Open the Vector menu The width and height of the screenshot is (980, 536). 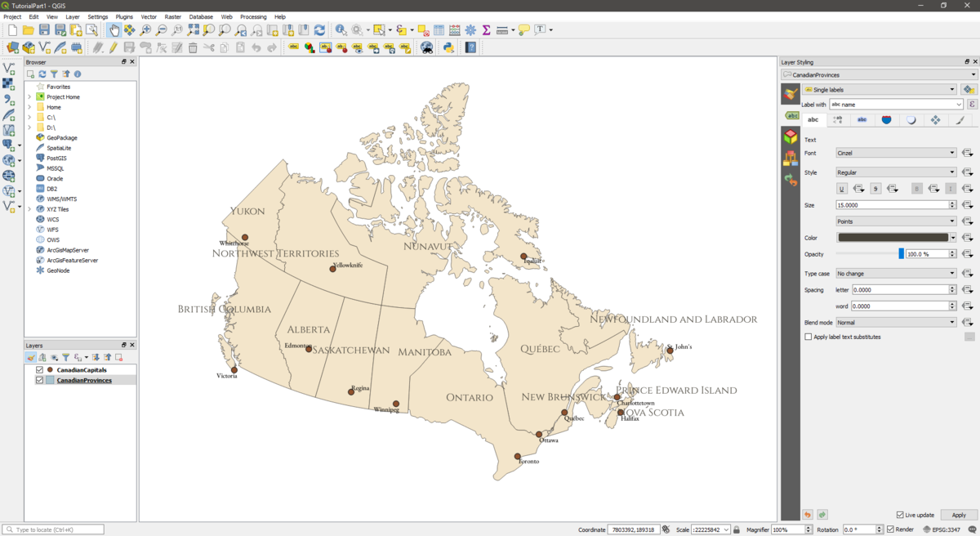[149, 16]
